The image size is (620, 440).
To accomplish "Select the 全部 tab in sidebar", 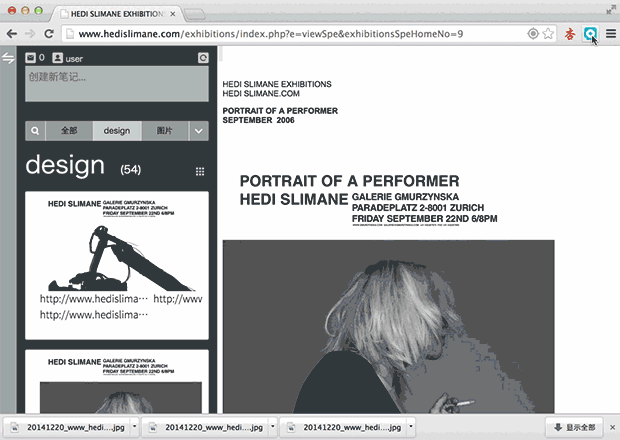I will (x=69, y=131).
